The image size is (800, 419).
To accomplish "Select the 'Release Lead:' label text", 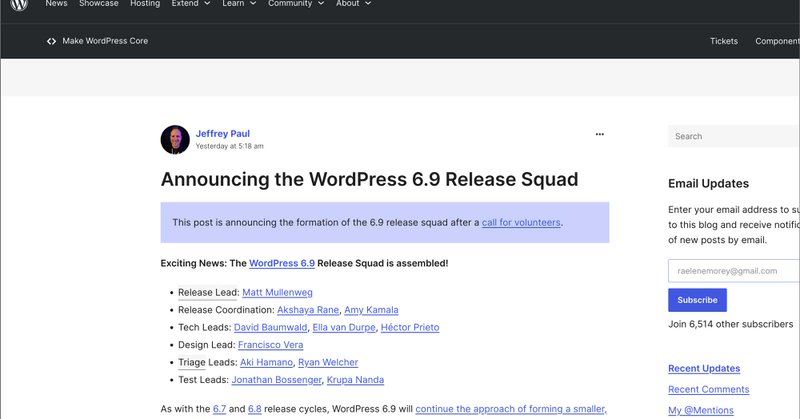I will tap(209, 292).
